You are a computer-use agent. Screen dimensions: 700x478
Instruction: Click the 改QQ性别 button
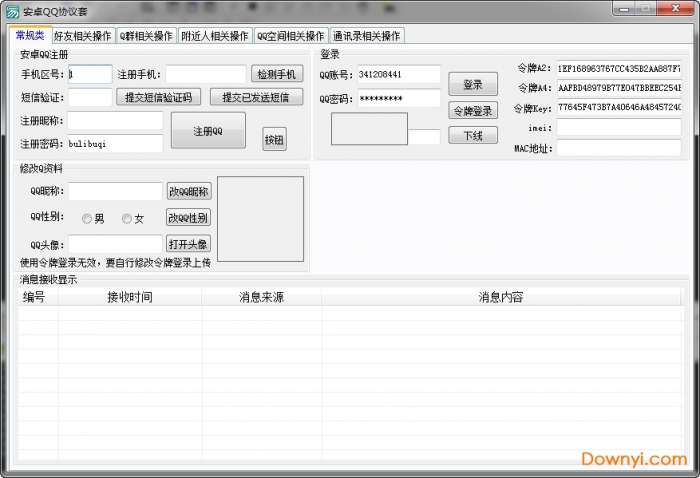188,218
